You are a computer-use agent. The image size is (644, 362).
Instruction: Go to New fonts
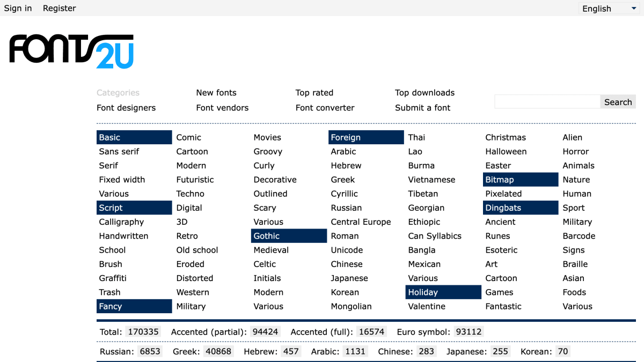[216, 93]
